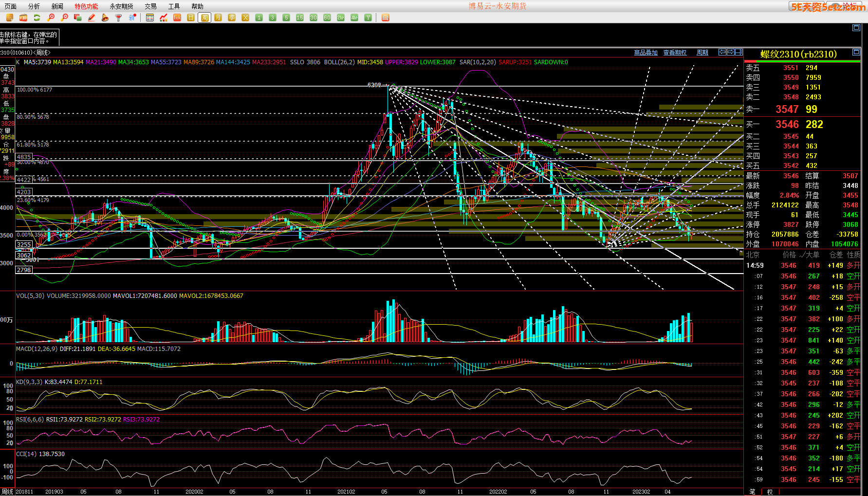Maximize the 螺纹2310 quote panel

click(856, 52)
